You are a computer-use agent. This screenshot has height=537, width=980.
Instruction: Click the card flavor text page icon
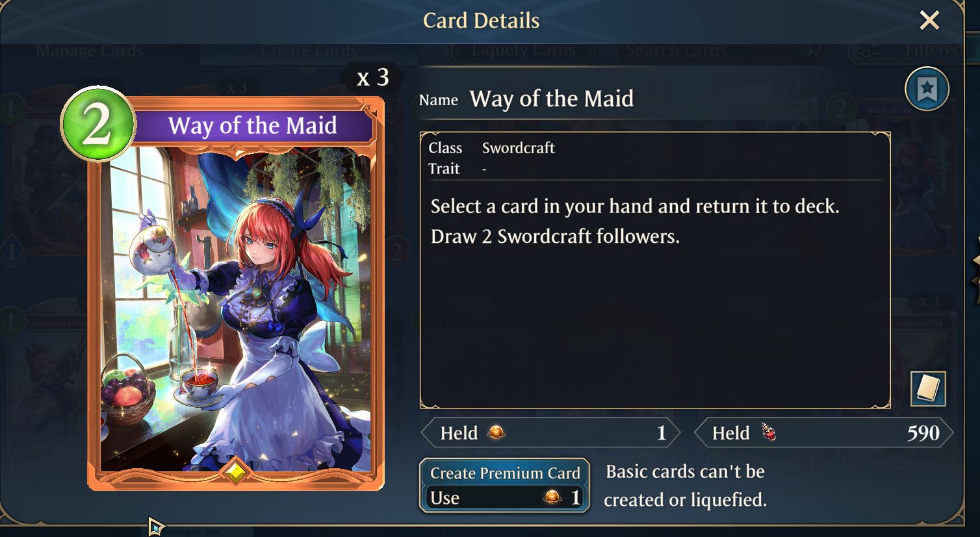pos(927,388)
